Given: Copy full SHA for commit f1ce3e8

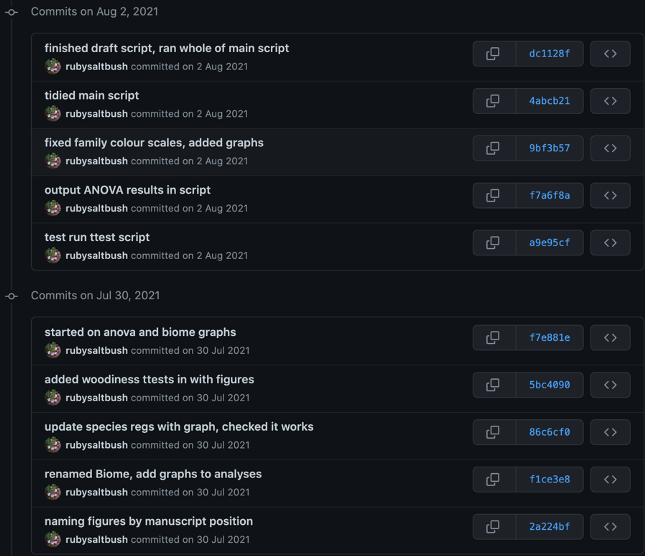Looking at the screenshot, I should 493,479.
